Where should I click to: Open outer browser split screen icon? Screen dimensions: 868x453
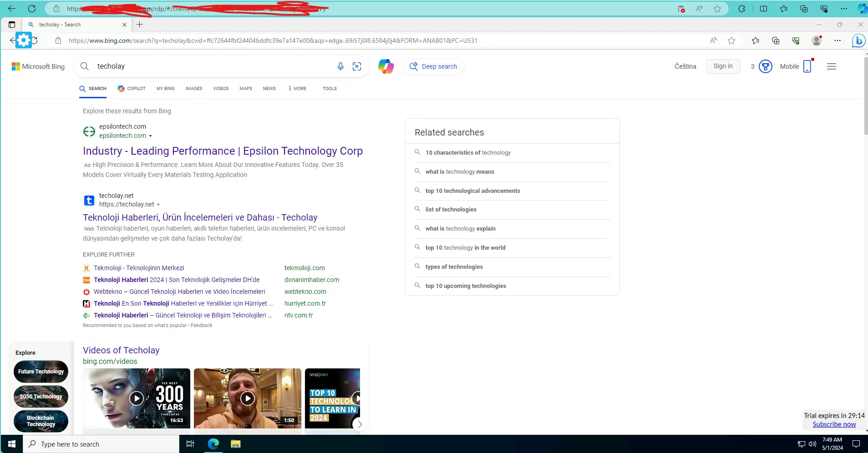click(x=763, y=9)
